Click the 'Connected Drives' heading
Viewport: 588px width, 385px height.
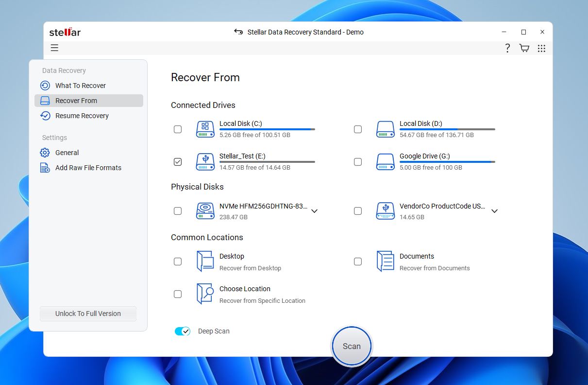click(203, 105)
